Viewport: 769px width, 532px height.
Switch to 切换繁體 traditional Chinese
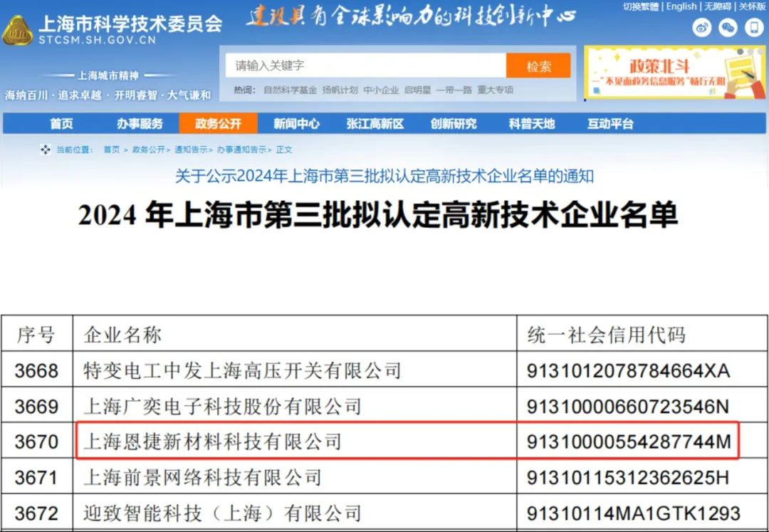(x=640, y=6)
